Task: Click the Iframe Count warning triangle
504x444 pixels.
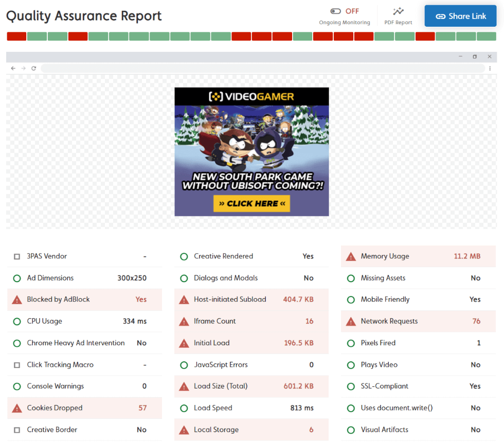Action: tap(184, 321)
